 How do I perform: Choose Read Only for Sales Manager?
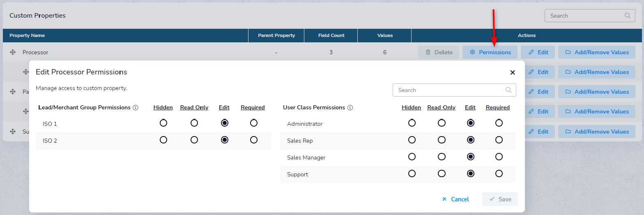click(x=442, y=157)
